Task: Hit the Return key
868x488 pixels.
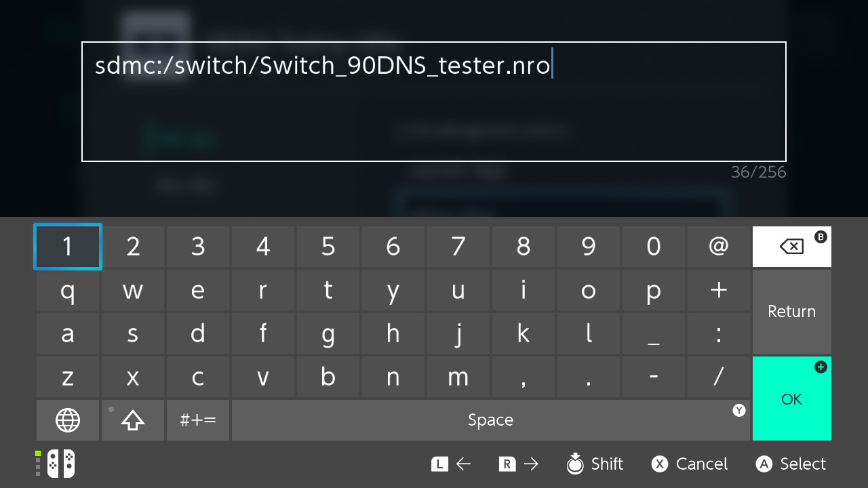Action: [x=791, y=311]
